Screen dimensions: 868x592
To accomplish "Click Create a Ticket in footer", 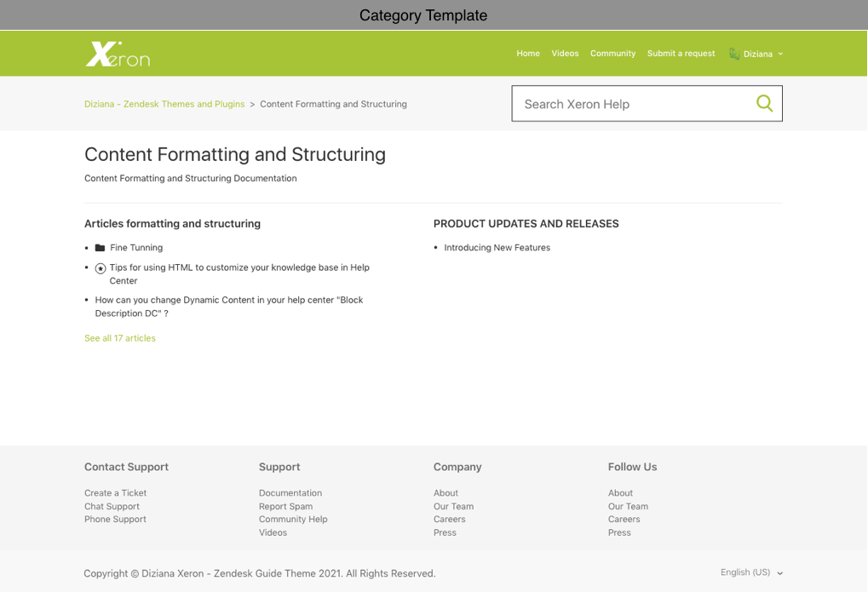I will [x=115, y=493].
